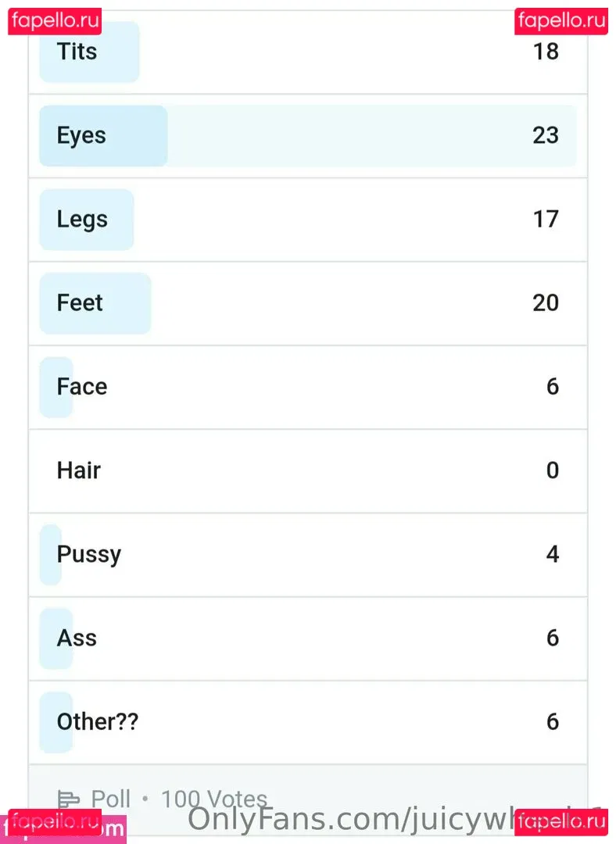Viewport: 616px width, 844px height.
Task: Open the 100 Votes total text
Action: pos(214,799)
